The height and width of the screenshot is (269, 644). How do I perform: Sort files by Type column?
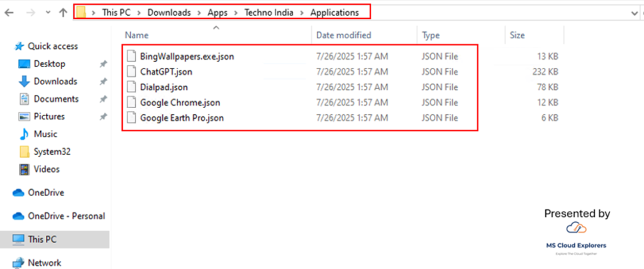point(431,35)
